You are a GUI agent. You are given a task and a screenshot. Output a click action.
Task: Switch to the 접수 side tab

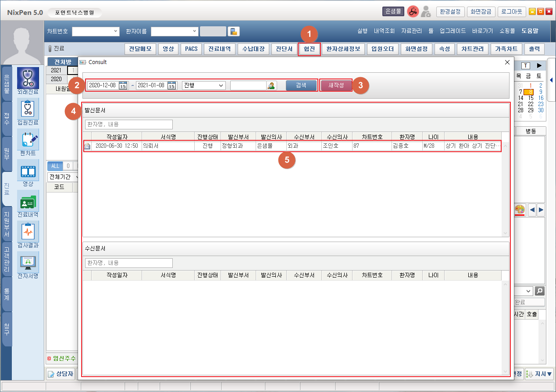7,118
